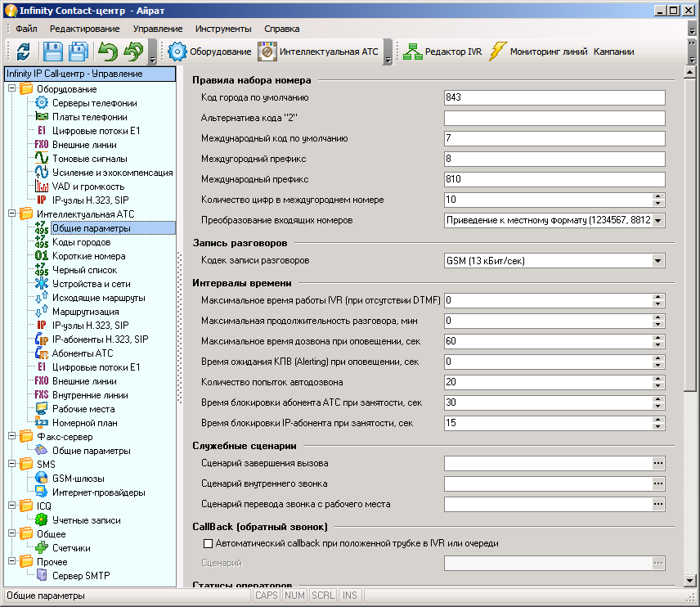Open the Редактирование menu
The width and height of the screenshot is (700, 607).
click(x=85, y=29)
